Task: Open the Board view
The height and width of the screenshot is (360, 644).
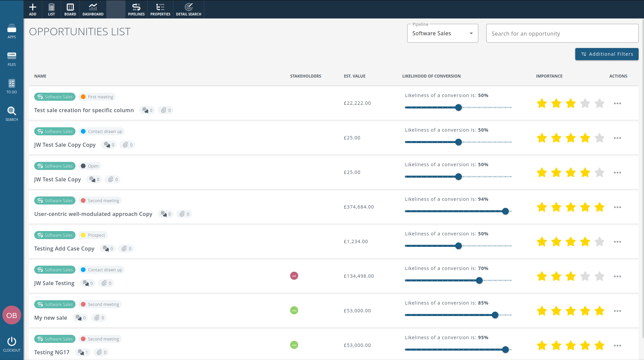Action: pos(70,9)
